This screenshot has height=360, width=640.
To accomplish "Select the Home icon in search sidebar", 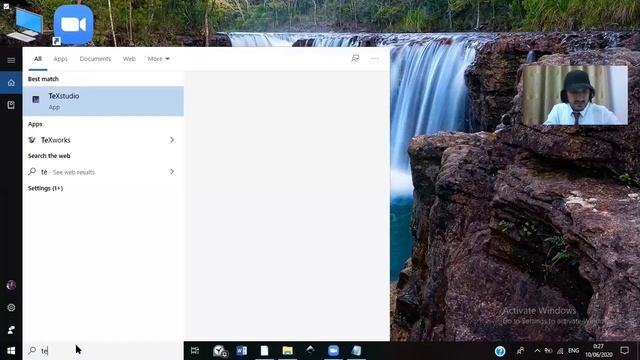I will point(11,83).
